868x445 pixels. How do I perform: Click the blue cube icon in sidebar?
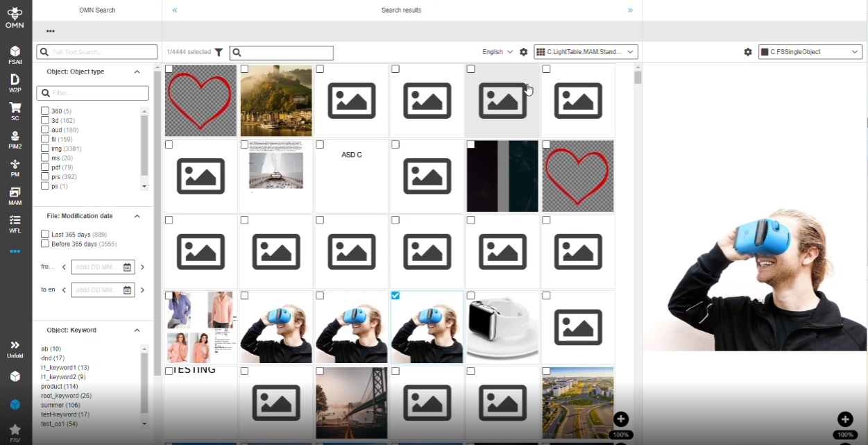click(x=15, y=405)
